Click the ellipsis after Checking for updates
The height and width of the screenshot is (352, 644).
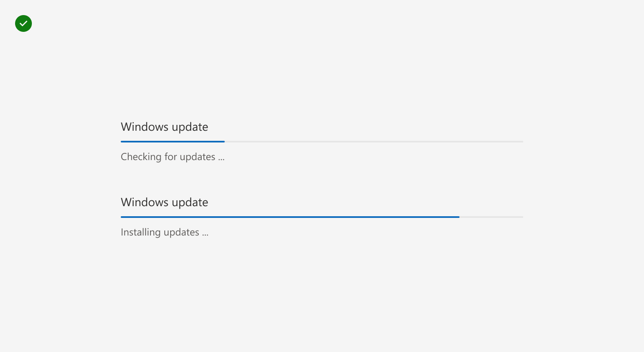tap(221, 159)
